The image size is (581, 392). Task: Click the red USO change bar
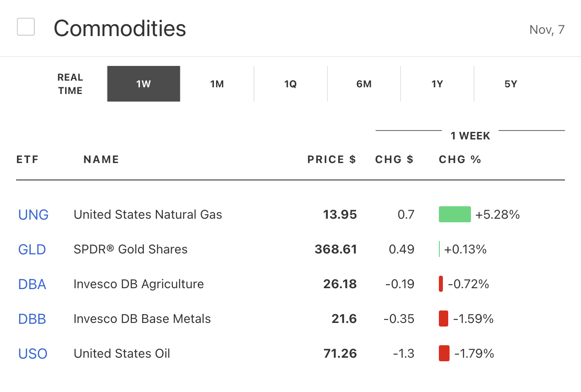pyautogui.click(x=444, y=353)
